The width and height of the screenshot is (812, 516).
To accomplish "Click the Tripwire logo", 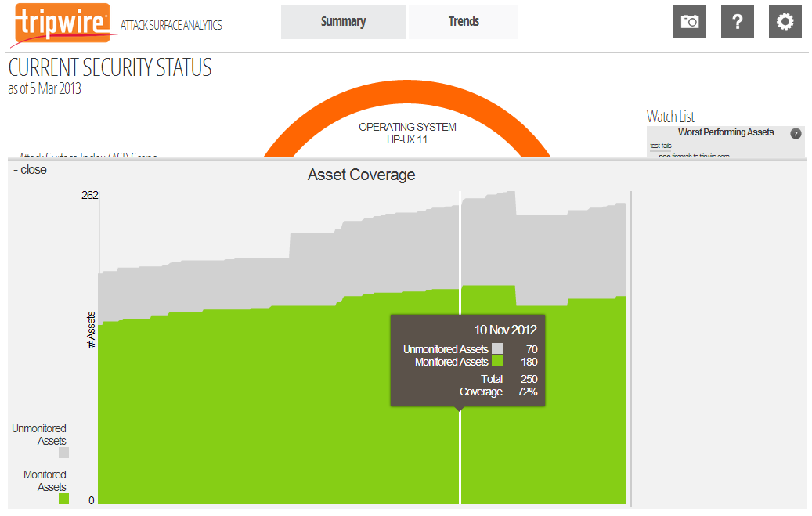I will [x=63, y=23].
